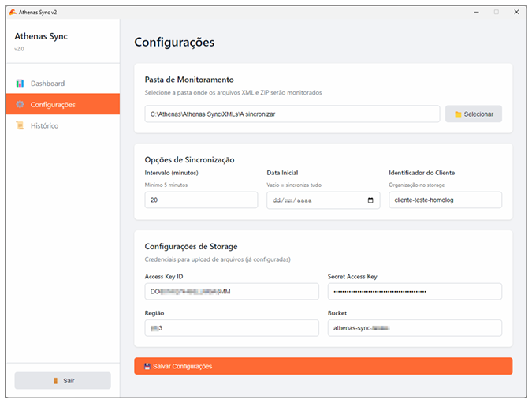532x403 pixels.
Task: Click the Configurações gear icon
Action: [20, 104]
